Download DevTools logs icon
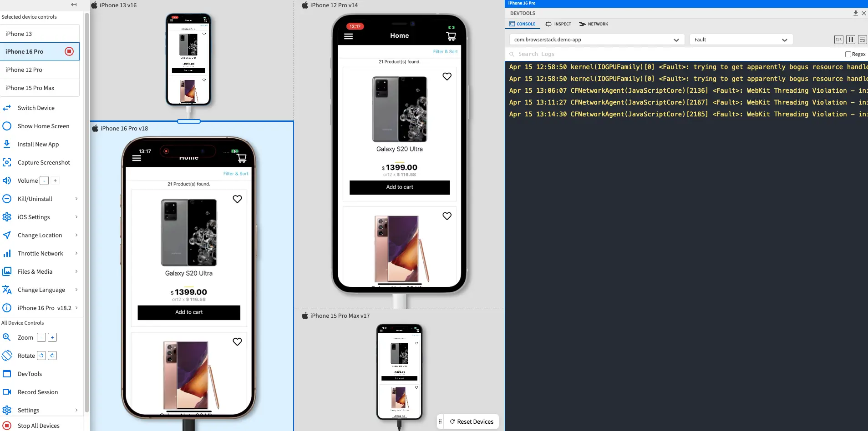This screenshot has height=431, width=868. (856, 13)
